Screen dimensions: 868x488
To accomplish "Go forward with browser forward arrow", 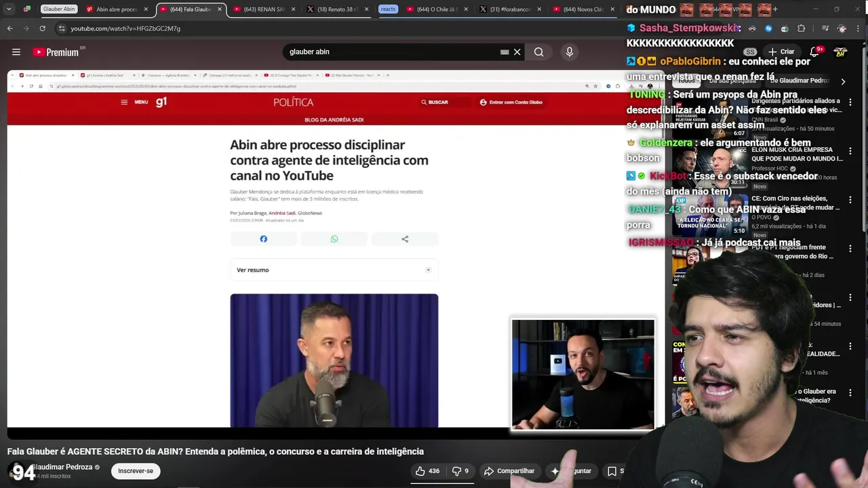I will coord(26,28).
